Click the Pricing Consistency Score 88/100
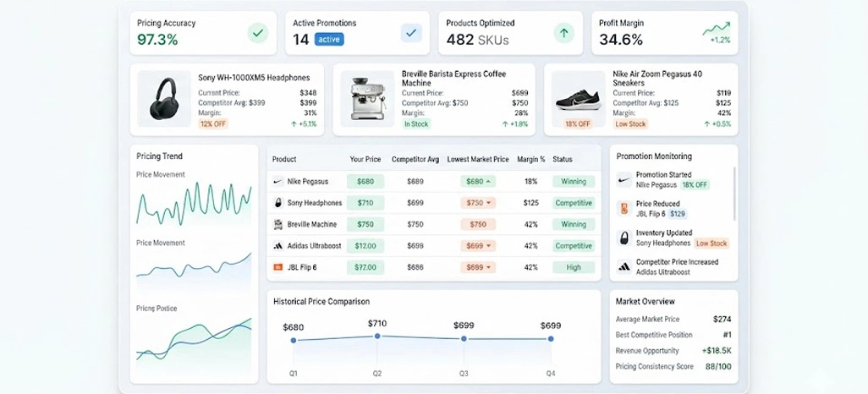The image size is (868, 394). pyautogui.click(x=718, y=366)
